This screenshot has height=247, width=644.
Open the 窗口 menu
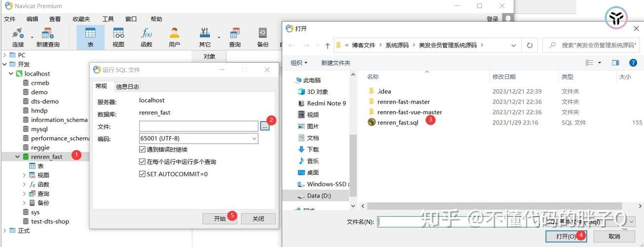point(131,19)
